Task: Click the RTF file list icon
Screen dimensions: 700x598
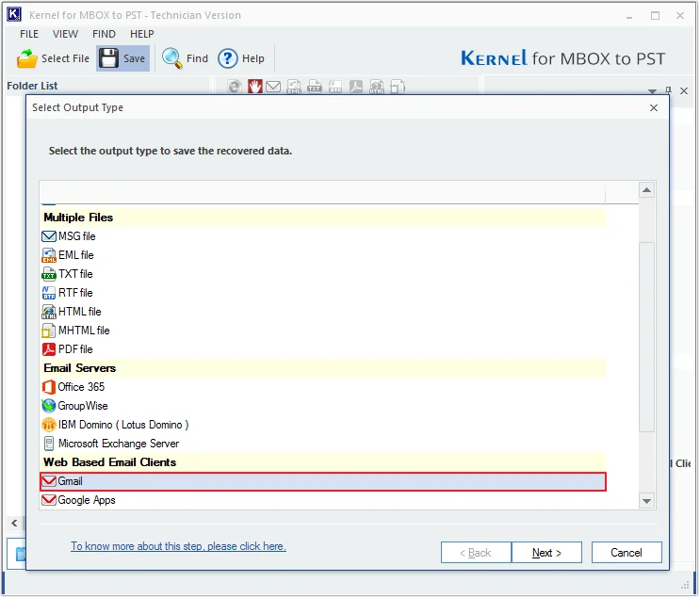Action: pos(49,293)
